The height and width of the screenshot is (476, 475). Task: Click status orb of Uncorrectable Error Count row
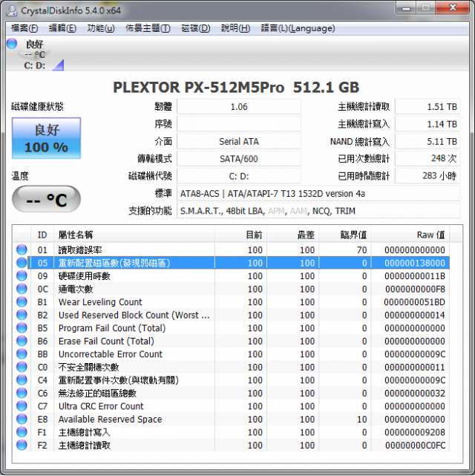(22, 354)
